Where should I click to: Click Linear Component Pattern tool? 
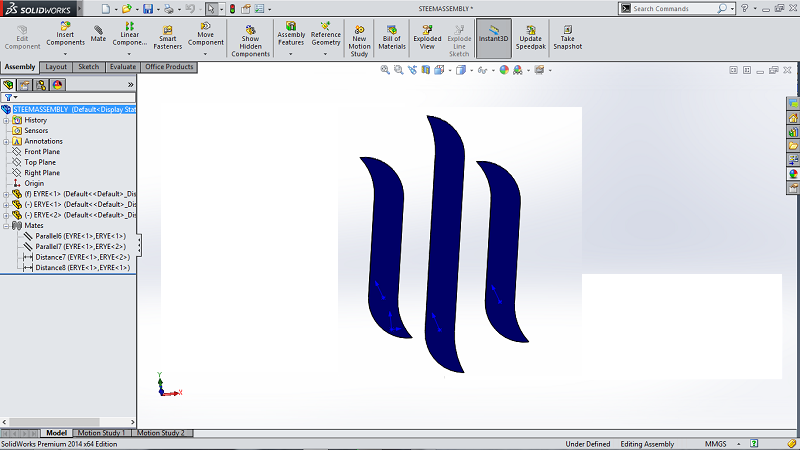[x=130, y=35]
